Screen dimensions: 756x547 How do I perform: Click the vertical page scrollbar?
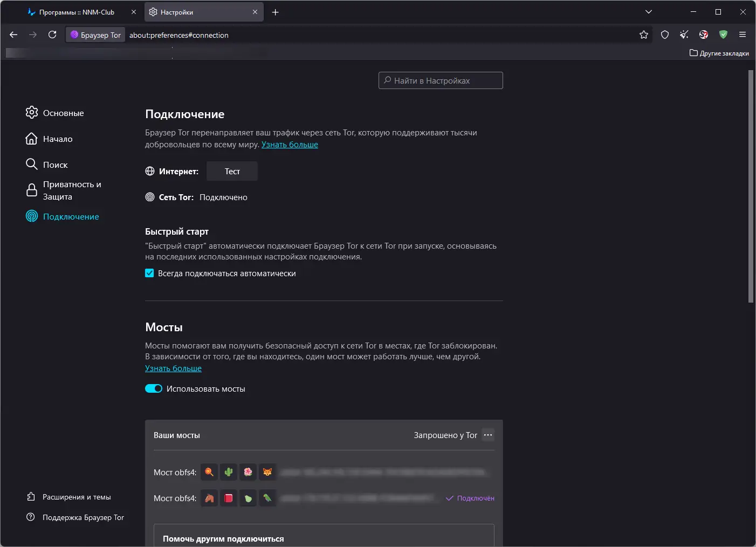(751, 186)
